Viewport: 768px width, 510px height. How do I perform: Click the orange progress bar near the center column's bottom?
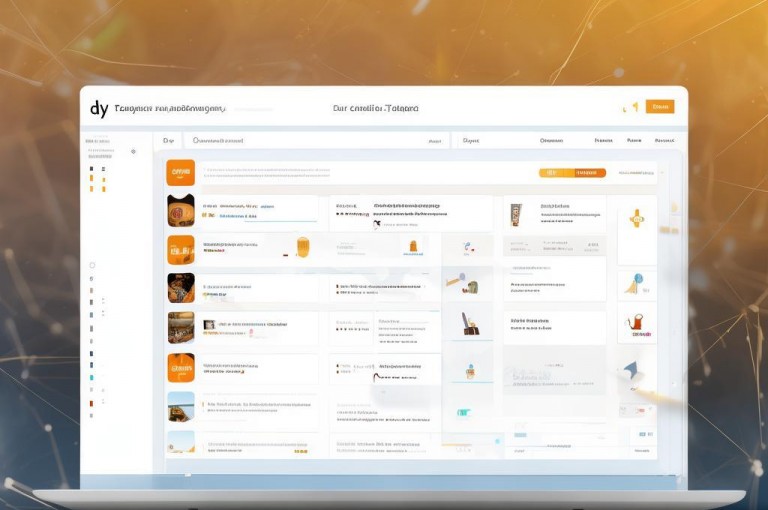(x=456, y=445)
